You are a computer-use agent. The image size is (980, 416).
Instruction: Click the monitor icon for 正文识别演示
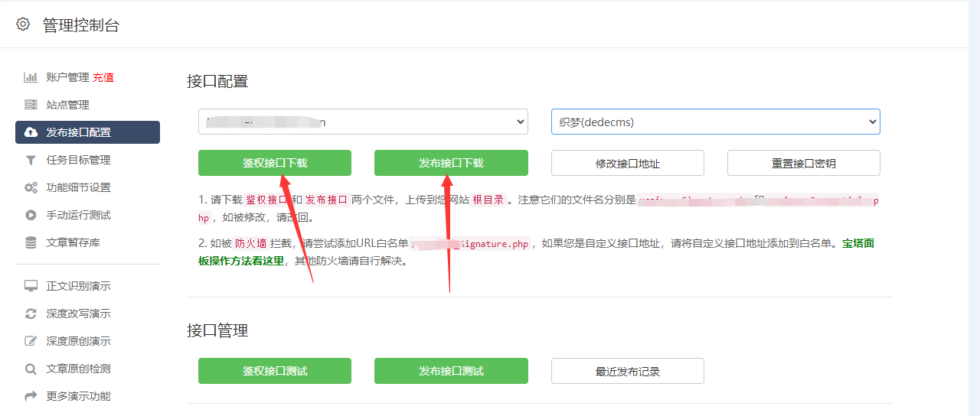(31, 286)
